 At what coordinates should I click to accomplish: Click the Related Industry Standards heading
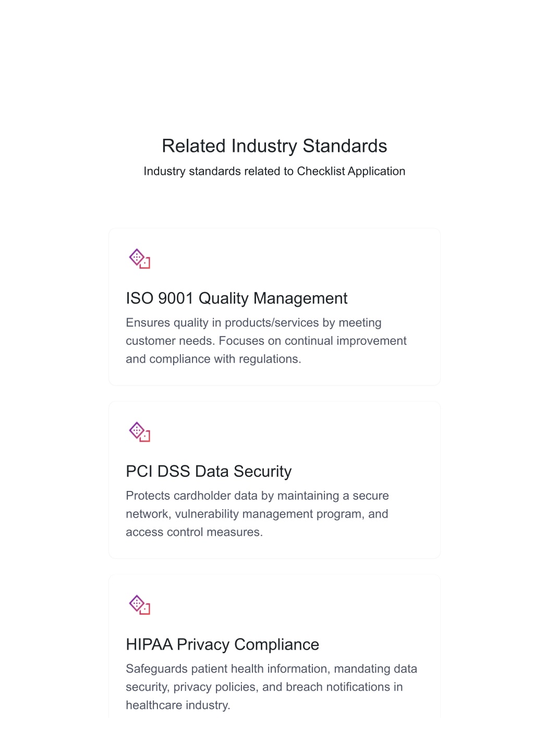click(274, 146)
